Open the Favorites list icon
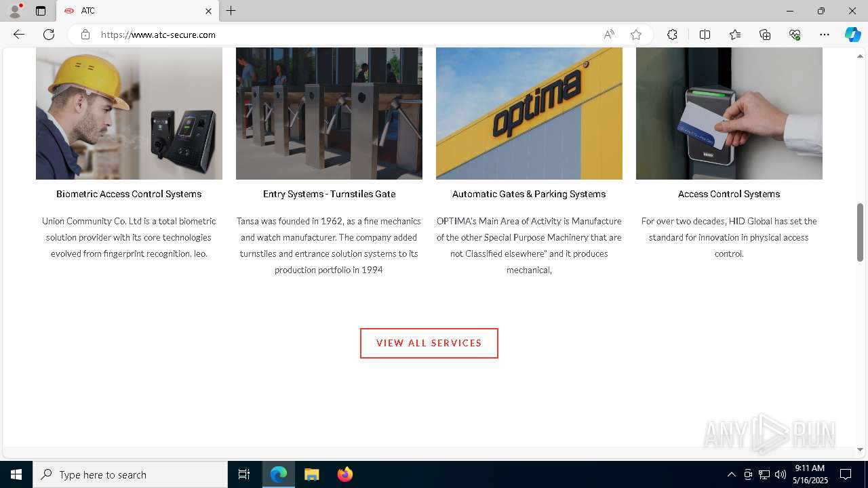868x488 pixels. click(x=735, y=35)
